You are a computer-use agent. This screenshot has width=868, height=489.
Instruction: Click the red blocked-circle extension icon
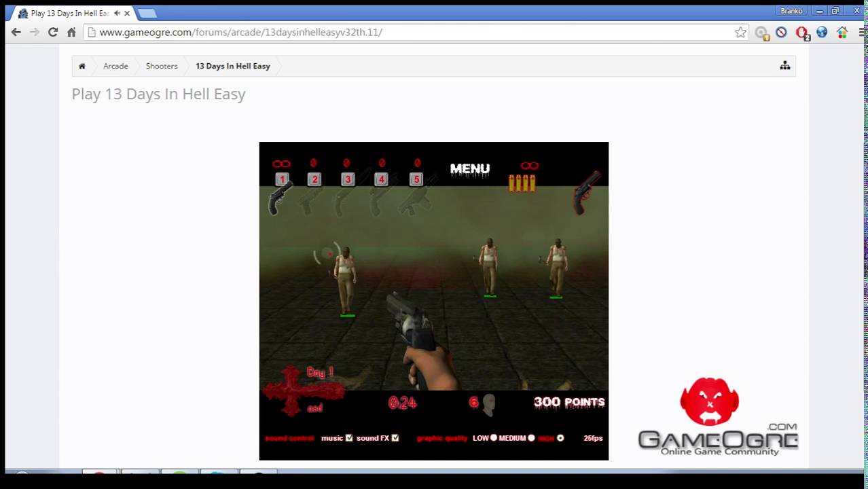(x=781, y=32)
